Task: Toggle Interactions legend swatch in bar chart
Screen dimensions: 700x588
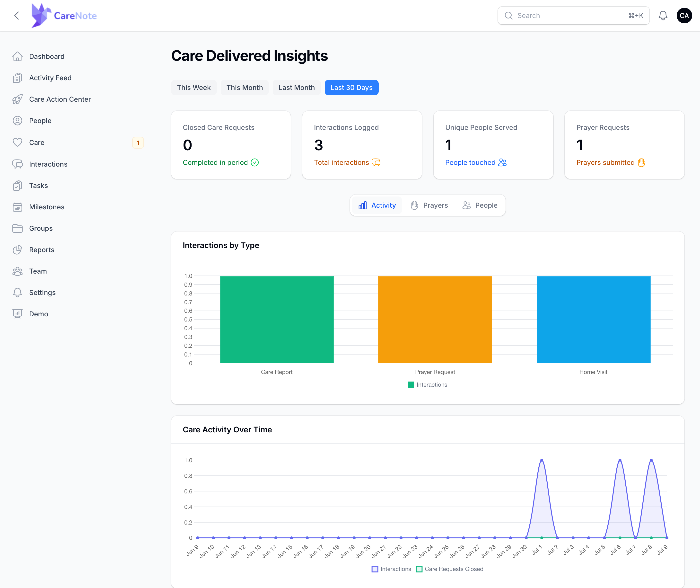Action: coord(411,384)
